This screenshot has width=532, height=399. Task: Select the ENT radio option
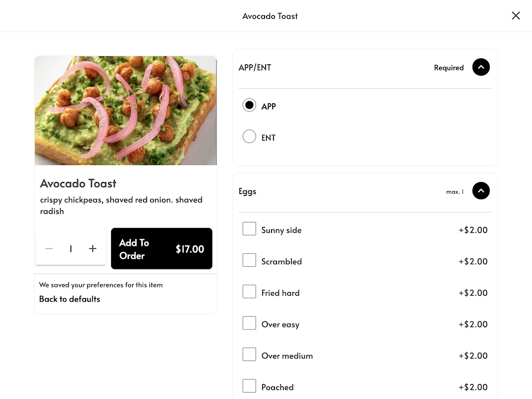pos(249,137)
